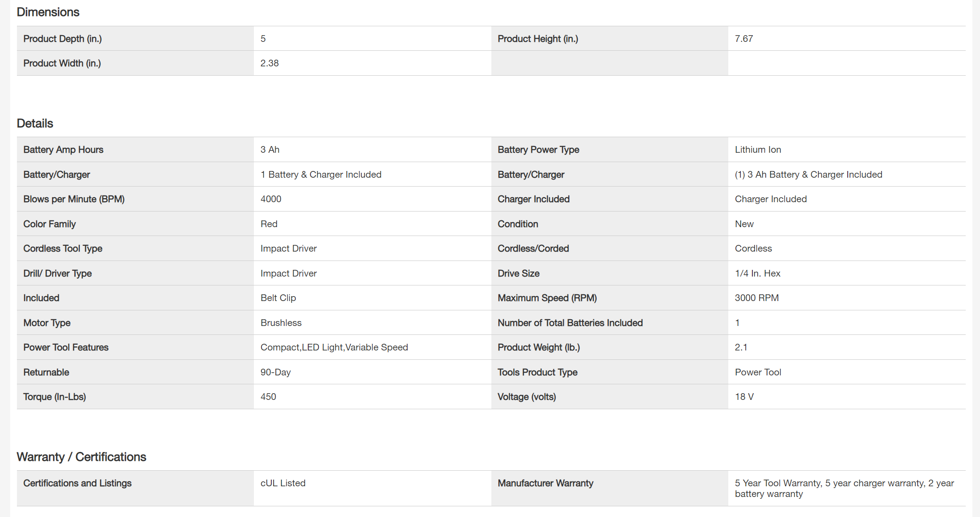Click the Cordless Tool Type label
Viewport: 980px width, 517px height.
(63, 248)
